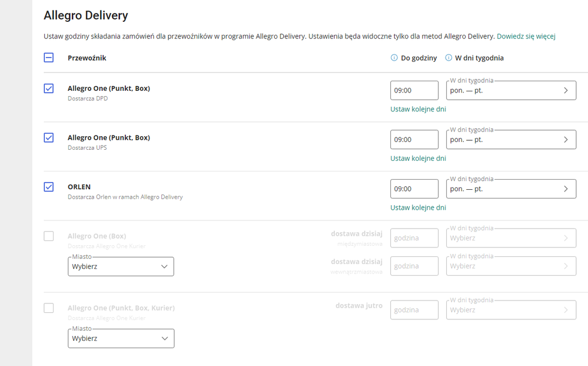Screen dimensions: 588x366
Task: Click info icon next to Do godziny
Action: 394,58
